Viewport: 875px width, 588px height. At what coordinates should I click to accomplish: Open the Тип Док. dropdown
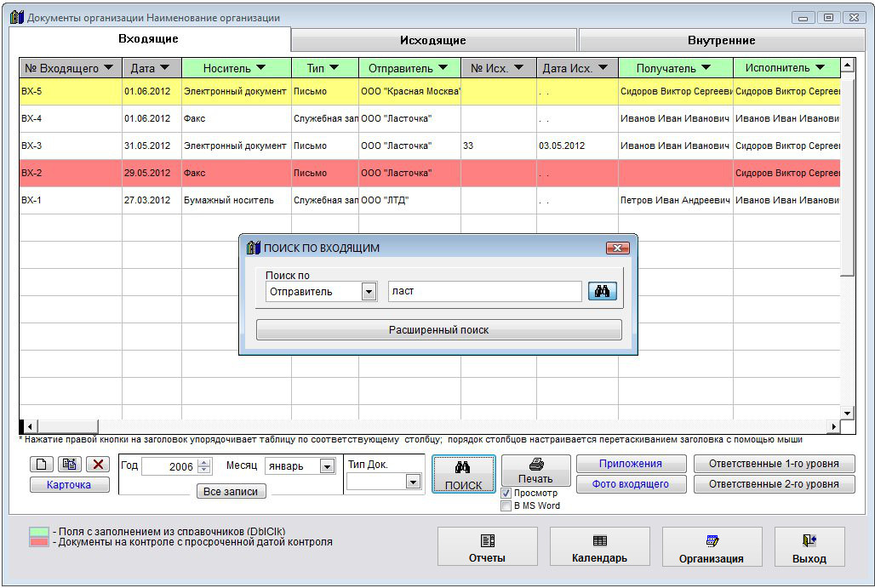(x=413, y=482)
